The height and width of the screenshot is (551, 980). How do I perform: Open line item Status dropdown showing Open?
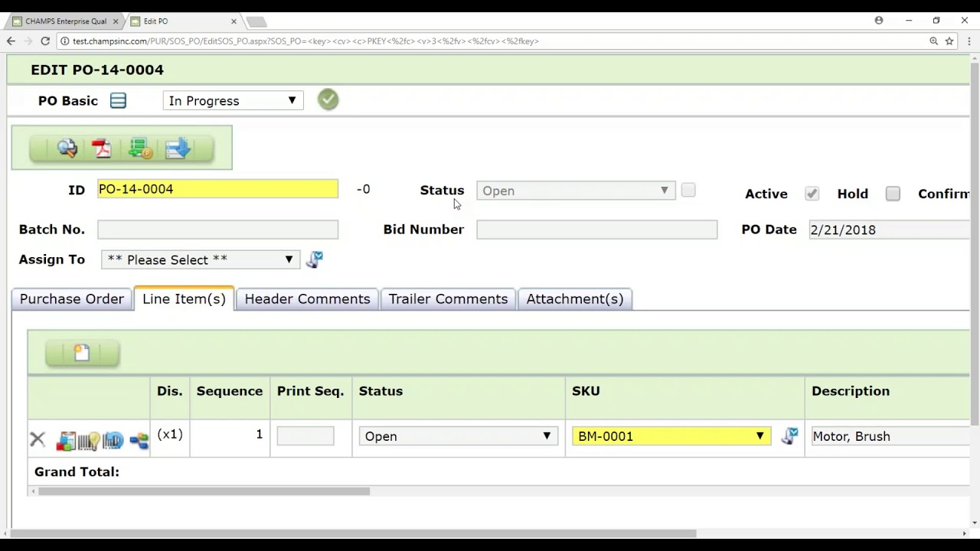tap(458, 436)
